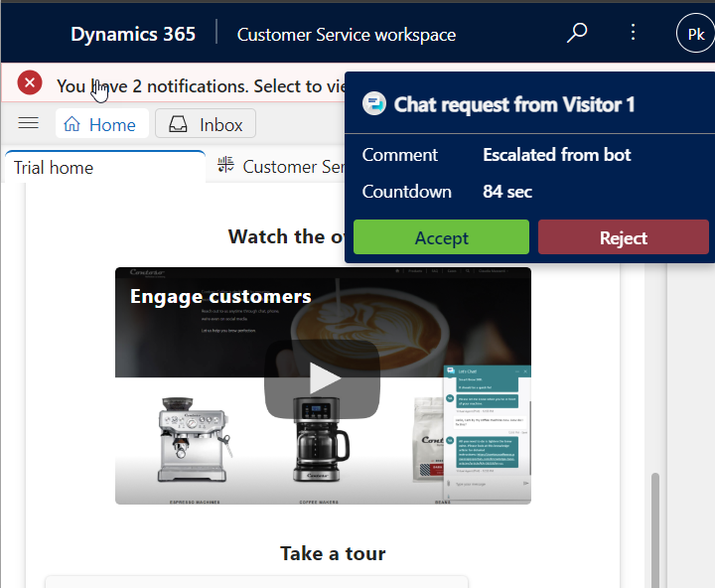715x588 pixels.
Task: Select the Trial home session tab
Action: tap(54, 167)
